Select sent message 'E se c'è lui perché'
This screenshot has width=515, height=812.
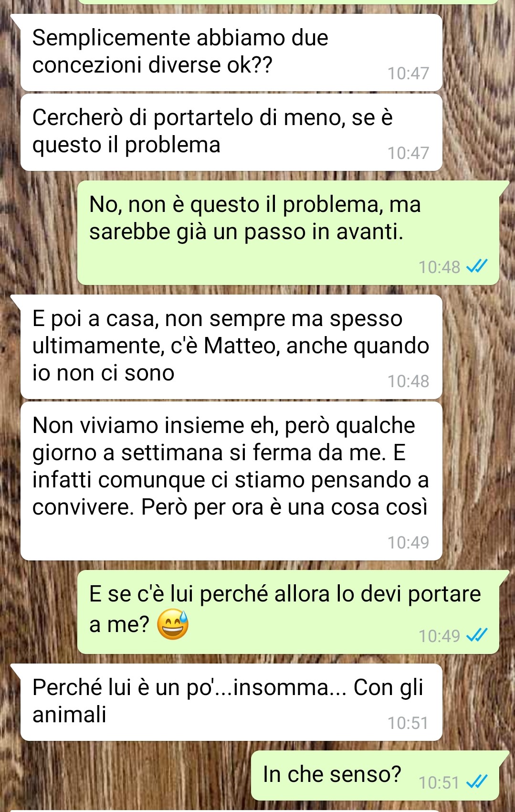click(288, 612)
